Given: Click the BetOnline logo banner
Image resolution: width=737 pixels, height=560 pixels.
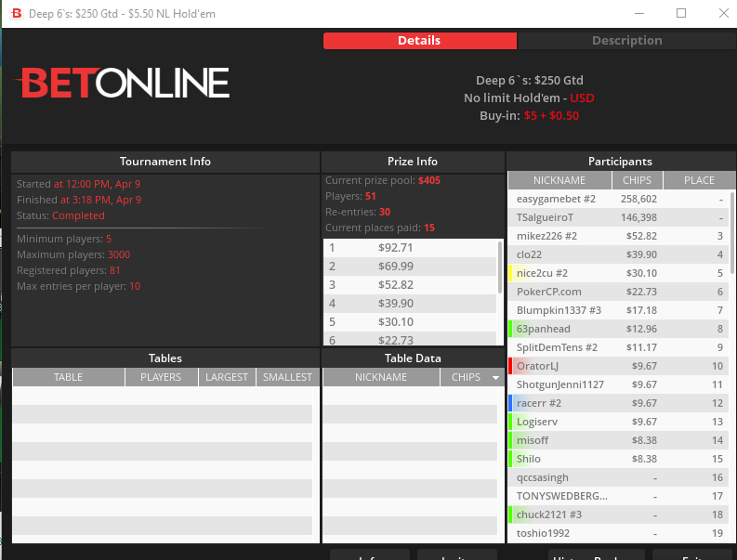Looking at the screenshot, I should (124, 83).
